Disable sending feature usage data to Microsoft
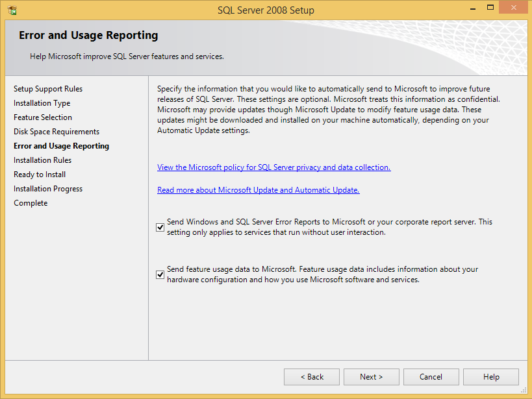 click(x=160, y=274)
